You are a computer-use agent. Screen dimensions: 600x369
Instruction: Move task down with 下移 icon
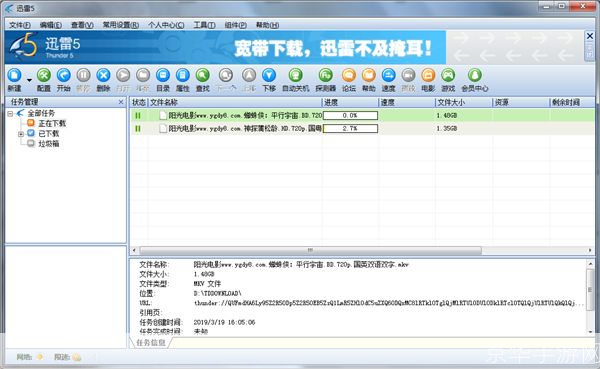[269, 75]
